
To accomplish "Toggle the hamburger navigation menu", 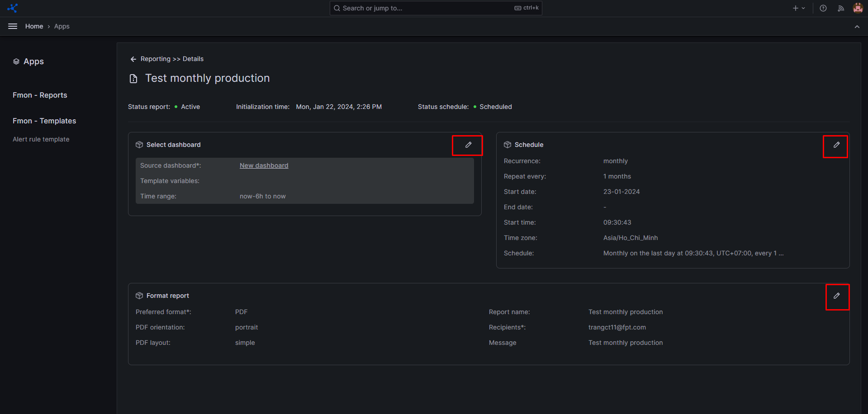I will coord(13,26).
